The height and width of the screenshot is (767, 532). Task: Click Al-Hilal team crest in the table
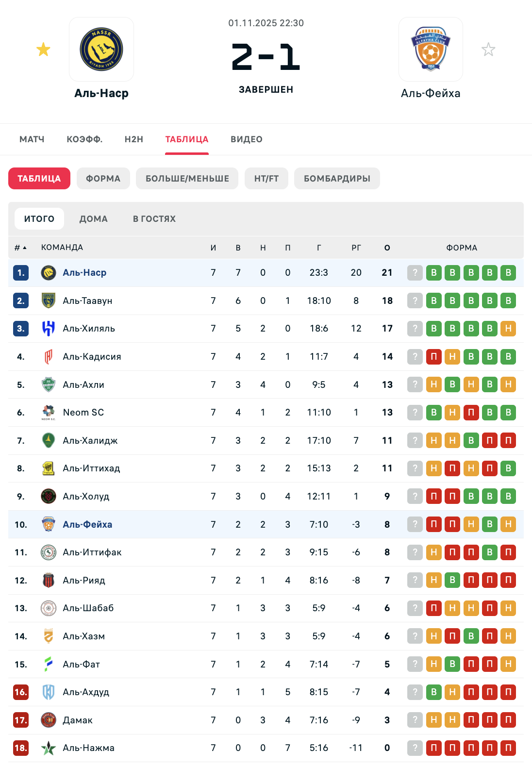click(x=48, y=329)
